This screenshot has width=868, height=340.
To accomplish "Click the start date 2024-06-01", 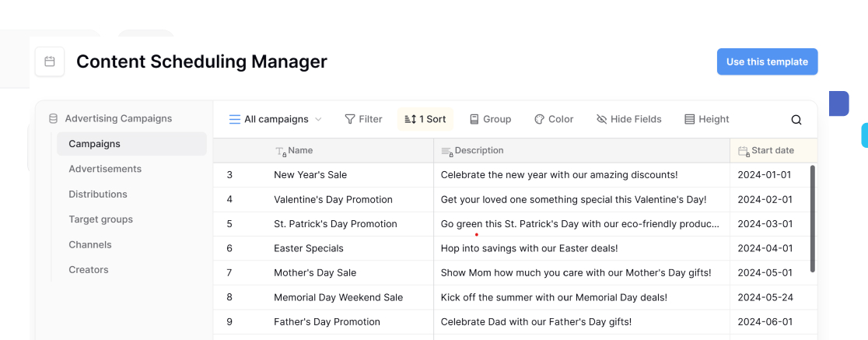I will click(x=765, y=322).
